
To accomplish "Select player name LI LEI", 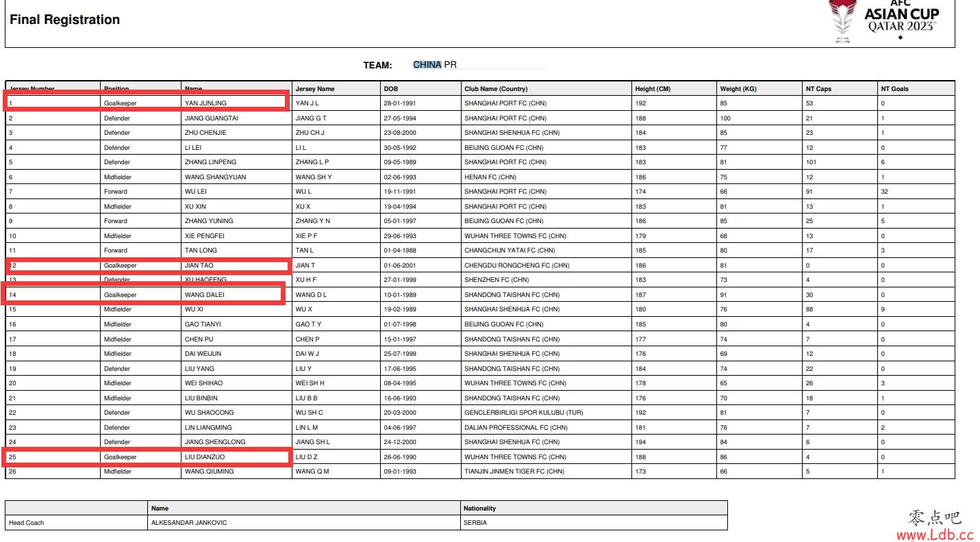I will tap(192, 148).
